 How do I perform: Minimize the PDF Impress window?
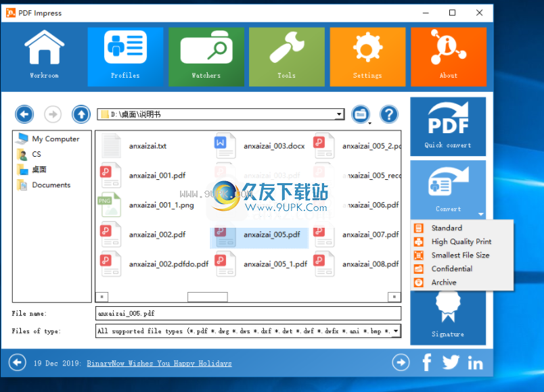(x=426, y=13)
